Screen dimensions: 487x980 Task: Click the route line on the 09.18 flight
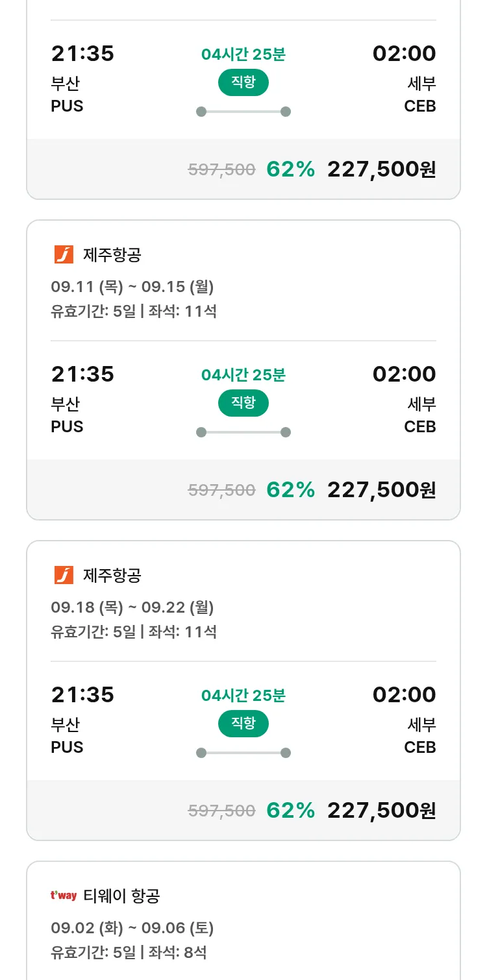coord(243,753)
